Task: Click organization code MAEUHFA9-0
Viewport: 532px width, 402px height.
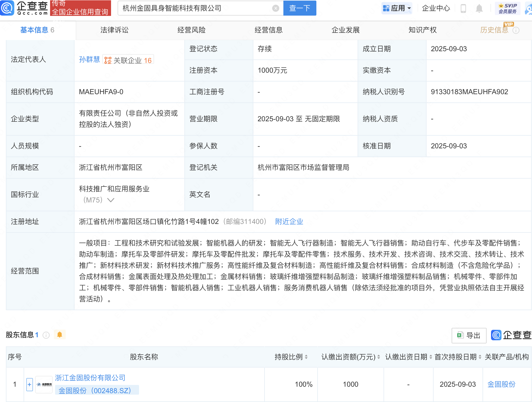Action: [x=101, y=92]
